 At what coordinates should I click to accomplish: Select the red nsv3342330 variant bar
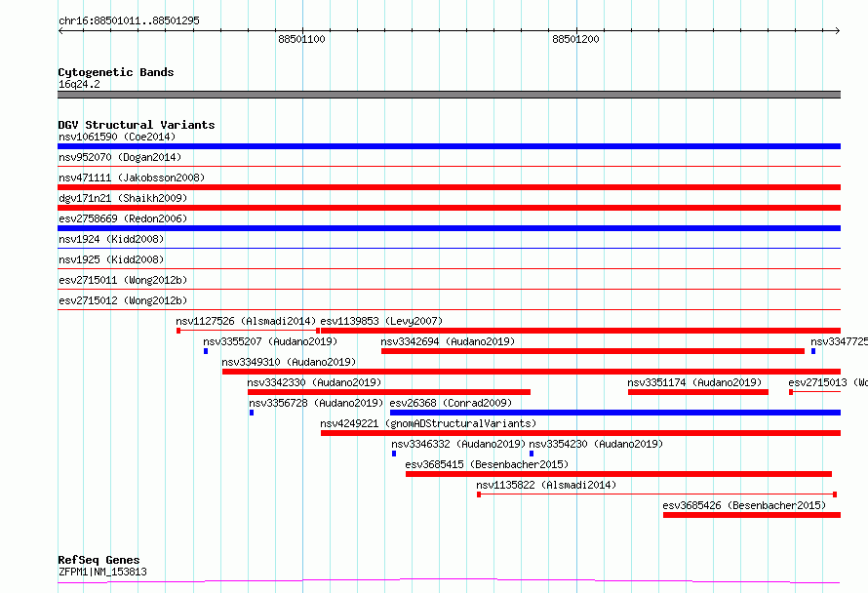point(389,392)
